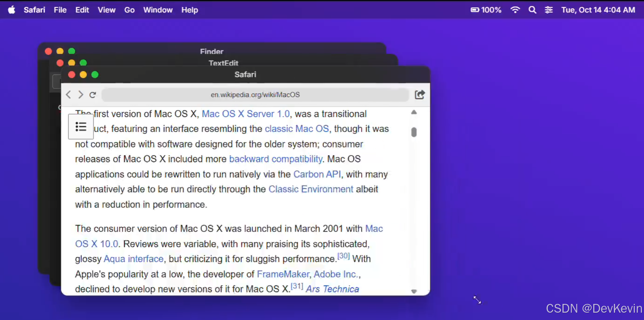Click the Share icon in Safari
This screenshot has width=644, height=320.
click(420, 95)
